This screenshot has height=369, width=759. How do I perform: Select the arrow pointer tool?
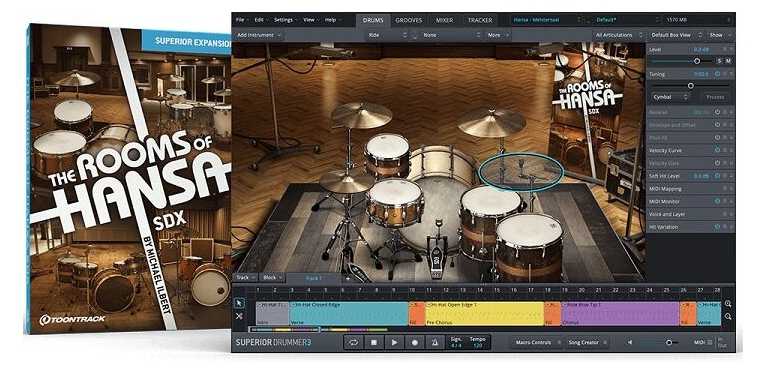239,303
